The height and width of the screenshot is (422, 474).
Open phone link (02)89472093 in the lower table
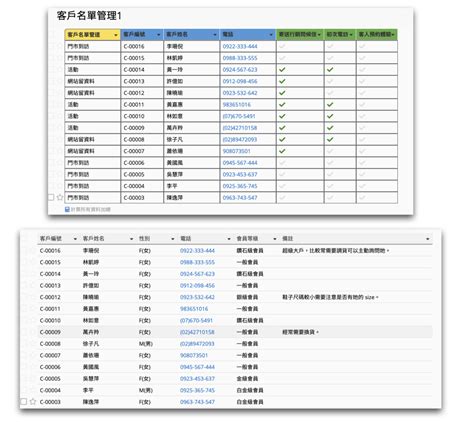[197, 344]
